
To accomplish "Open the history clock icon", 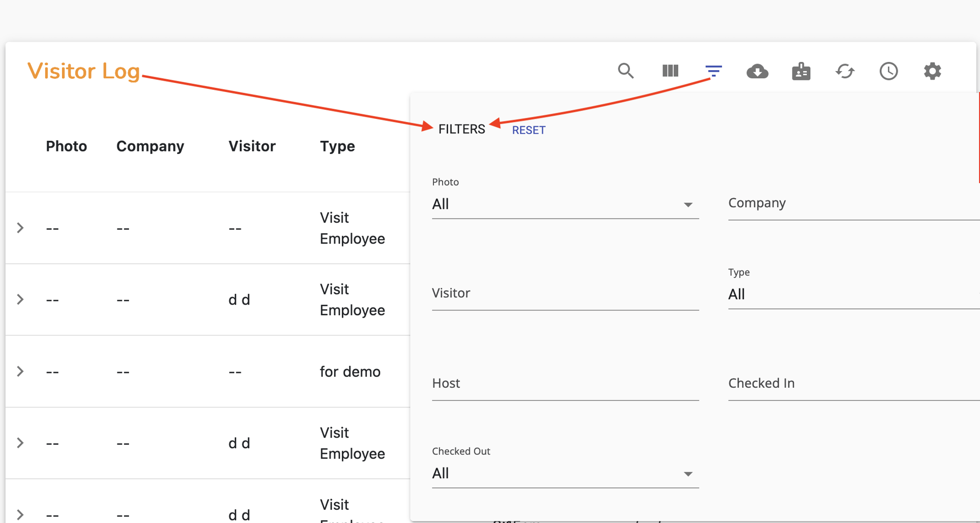I will [x=889, y=71].
